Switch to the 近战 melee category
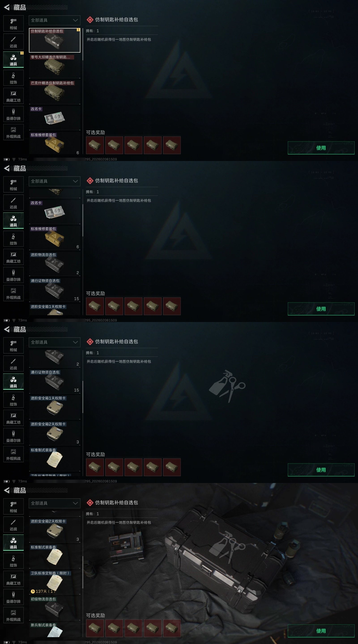The height and width of the screenshot is (644, 358). (13, 42)
